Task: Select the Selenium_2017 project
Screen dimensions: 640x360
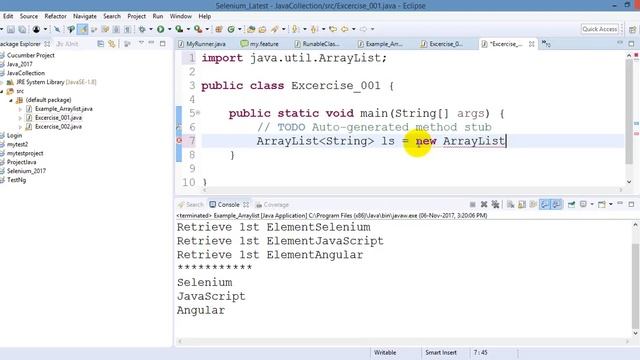Action: [26, 171]
